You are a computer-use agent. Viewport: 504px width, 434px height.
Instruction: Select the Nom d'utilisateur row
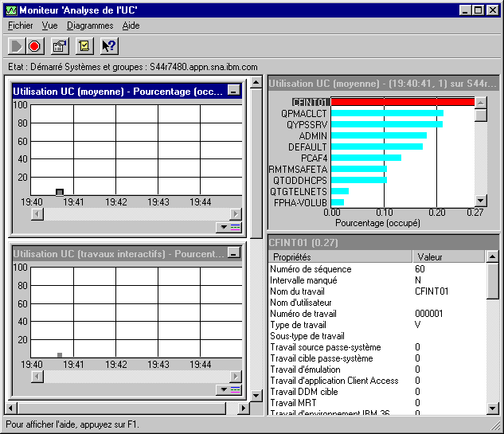coord(377,303)
